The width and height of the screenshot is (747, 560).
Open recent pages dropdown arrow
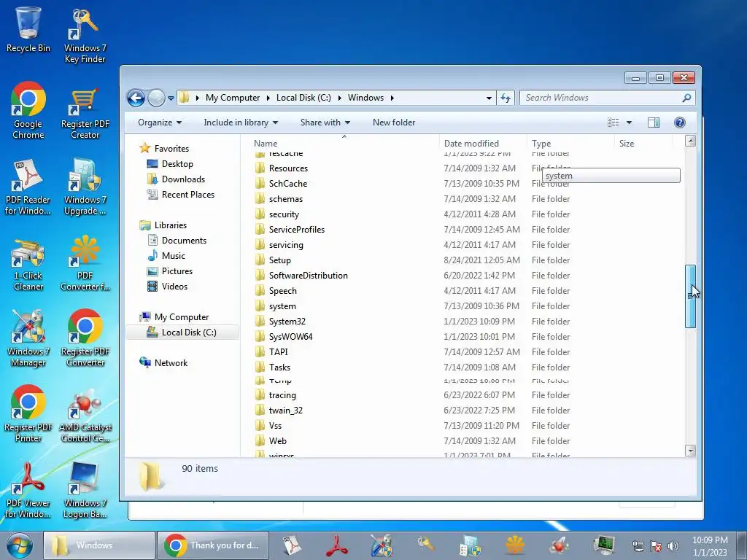(x=171, y=98)
